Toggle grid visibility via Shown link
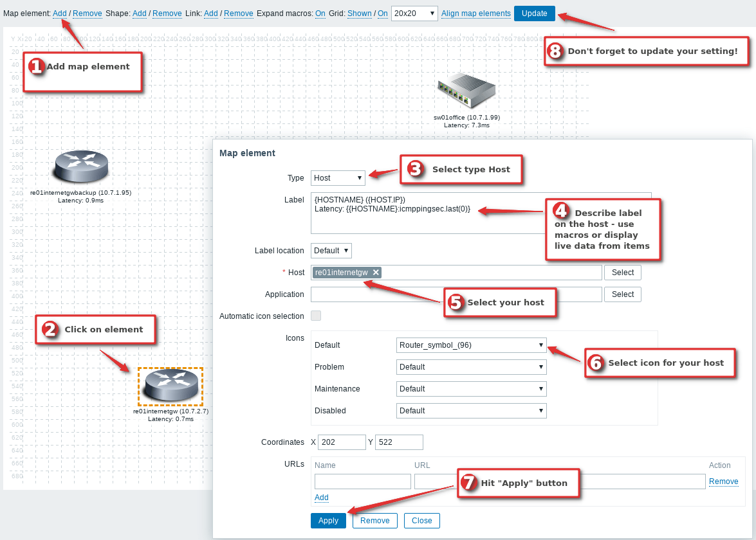Viewport: 756px width, 540px height. [360, 14]
